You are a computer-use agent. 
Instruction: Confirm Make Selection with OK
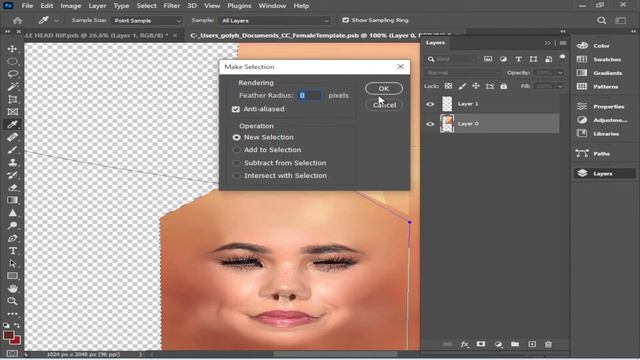[x=384, y=89]
